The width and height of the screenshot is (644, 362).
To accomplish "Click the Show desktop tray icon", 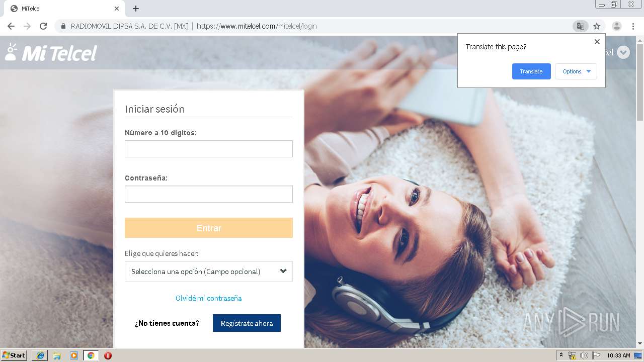I will point(638,355).
